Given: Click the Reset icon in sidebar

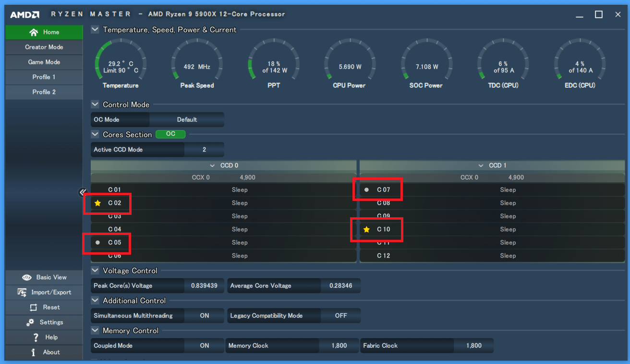Looking at the screenshot, I should (33, 307).
